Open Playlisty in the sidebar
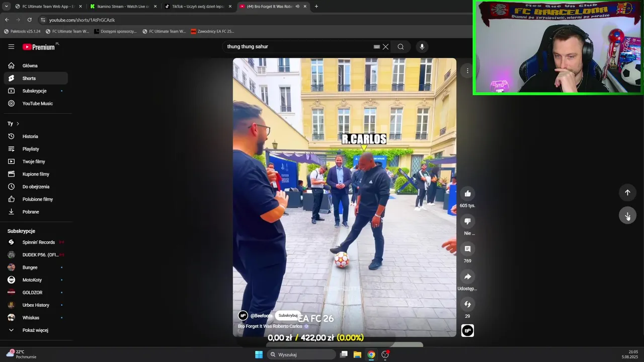This screenshot has width=644, height=362. 36,149
